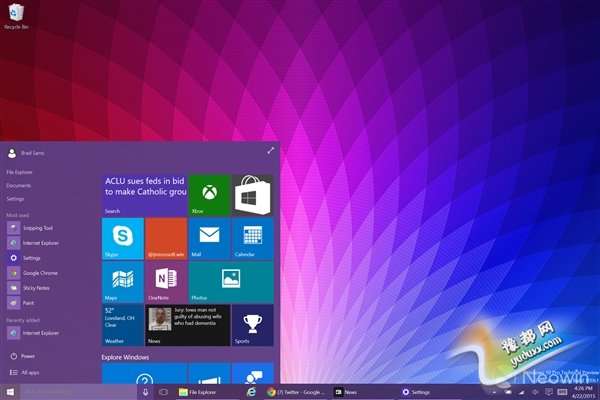The height and width of the screenshot is (400, 600).
Task: Open the News tile about Iowa man
Action: coord(188,325)
